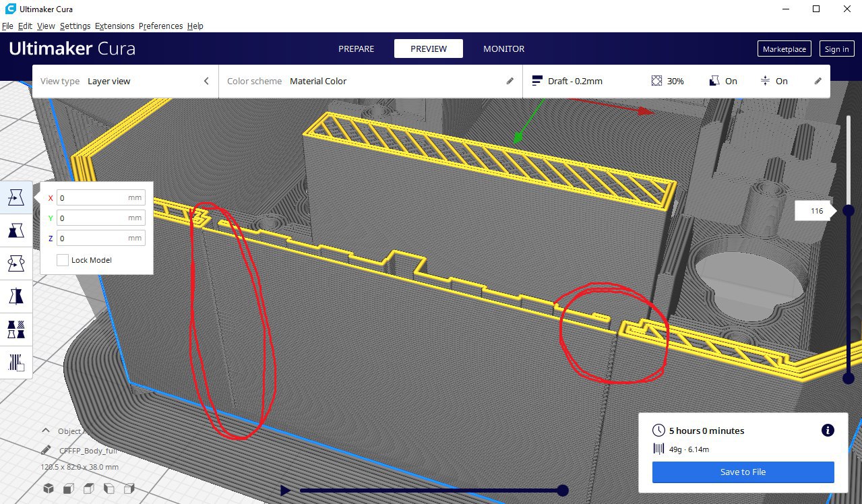Edit color scheme via pencil icon

click(510, 81)
